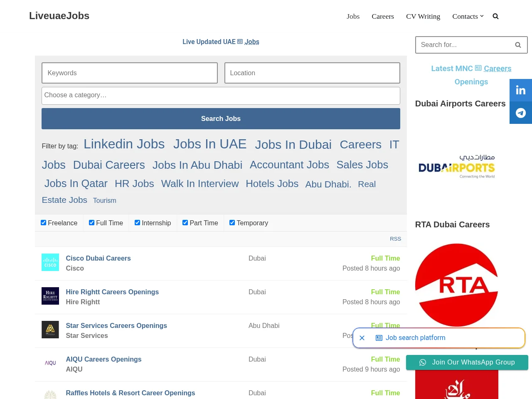Click the Cisco company logo
The image size is (532, 399).
click(x=50, y=262)
